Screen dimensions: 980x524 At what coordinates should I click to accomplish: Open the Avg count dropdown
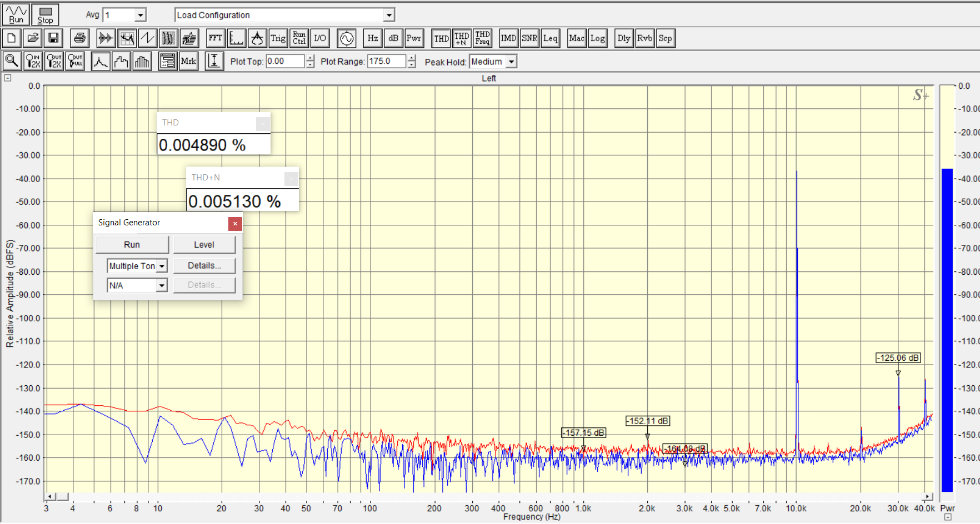click(x=141, y=15)
